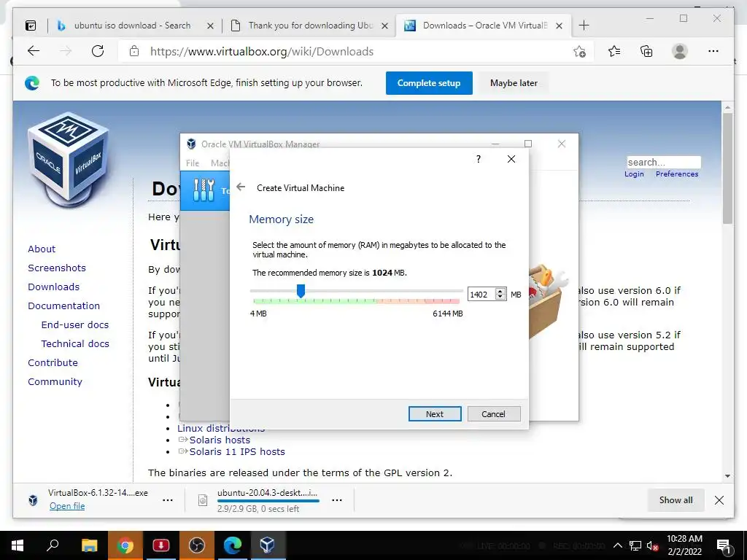Screen dimensions: 747x560
Task: Click the wizard's help question mark button
Action: (x=479, y=159)
